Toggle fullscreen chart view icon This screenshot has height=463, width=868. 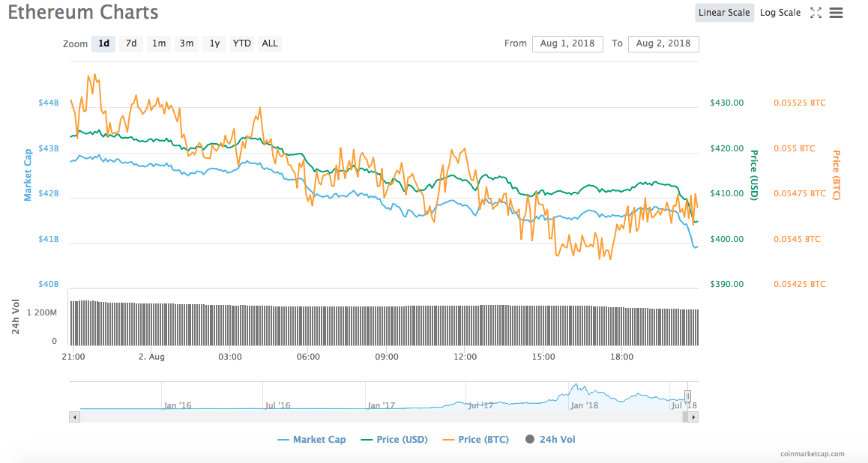click(816, 13)
